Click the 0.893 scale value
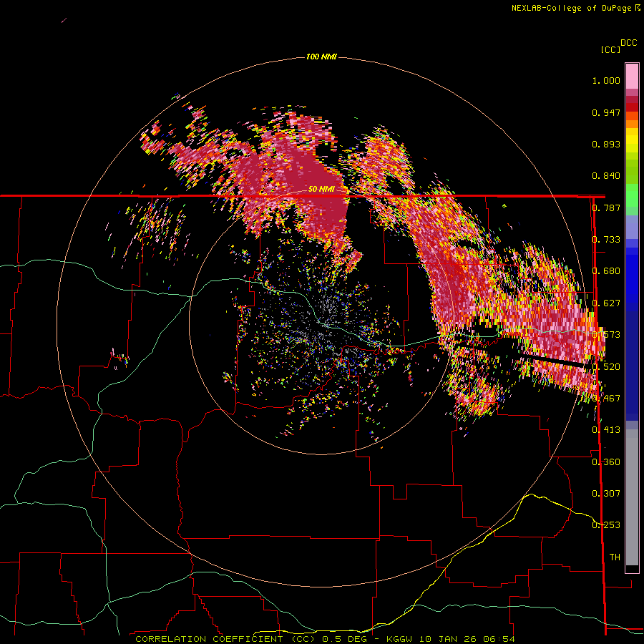 (x=606, y=144)
